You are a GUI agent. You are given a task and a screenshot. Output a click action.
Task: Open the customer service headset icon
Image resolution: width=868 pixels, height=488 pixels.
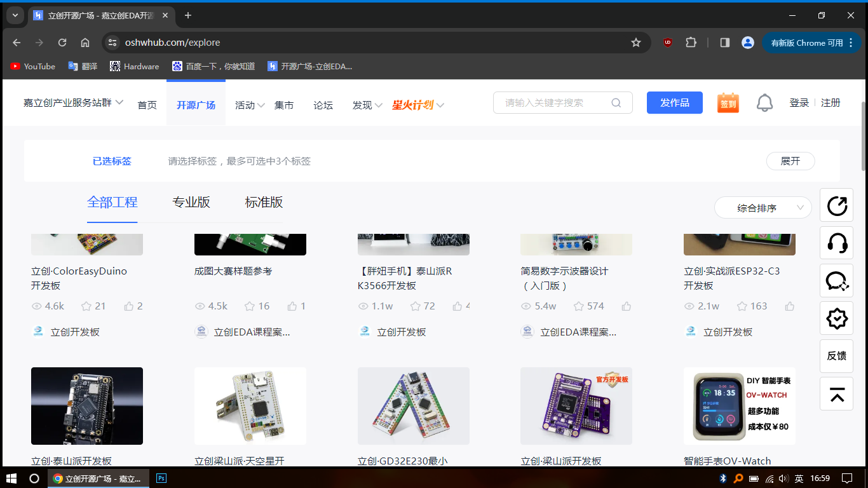(837, 243)
